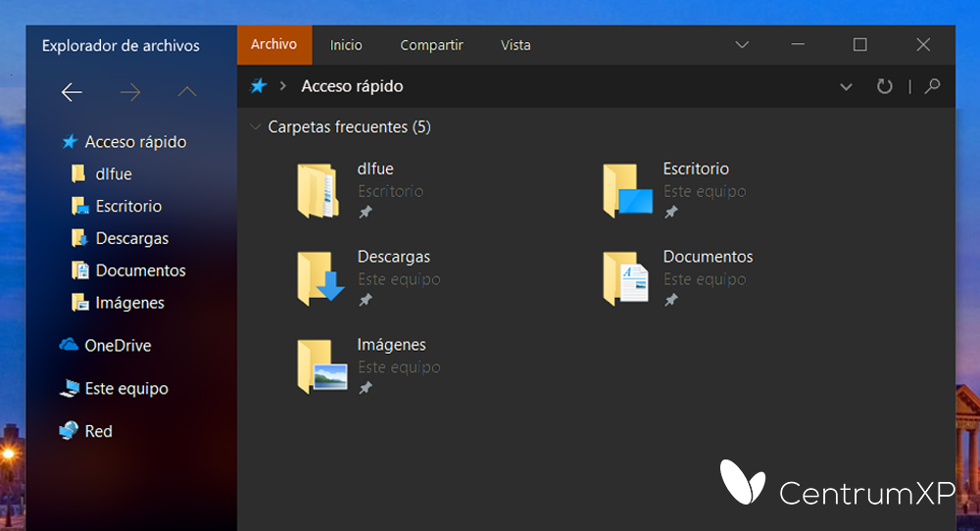Click the Imágenes name in main pane
Image resolution: width=980 pixels, height=531 pixels.
pyautogui.click(x=391, y=345)
